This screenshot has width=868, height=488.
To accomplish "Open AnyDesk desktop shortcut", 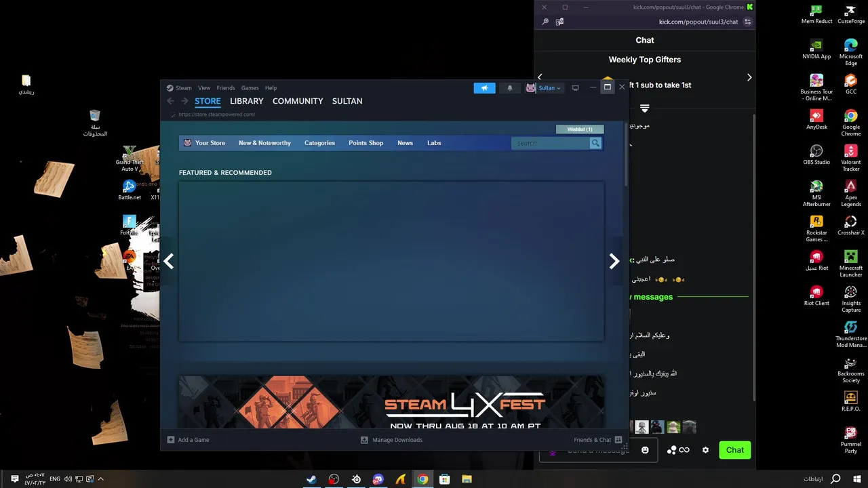I will point(816,120).
